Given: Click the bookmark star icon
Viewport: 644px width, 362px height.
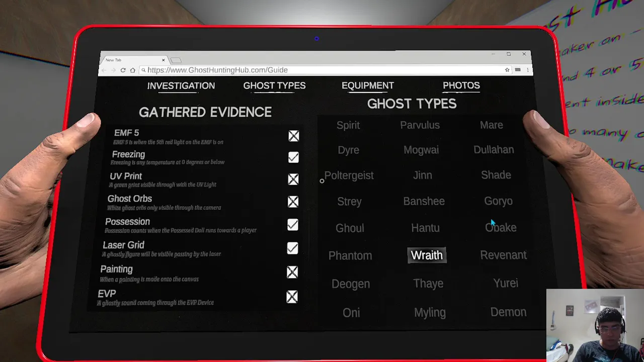Looking at the screenshot, I should click(507, 70).
